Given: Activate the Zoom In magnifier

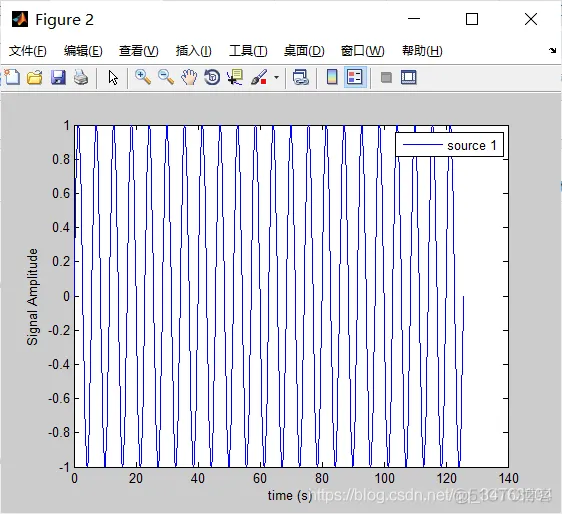Looking at the screenshot, I should click(x=143, y=77).
